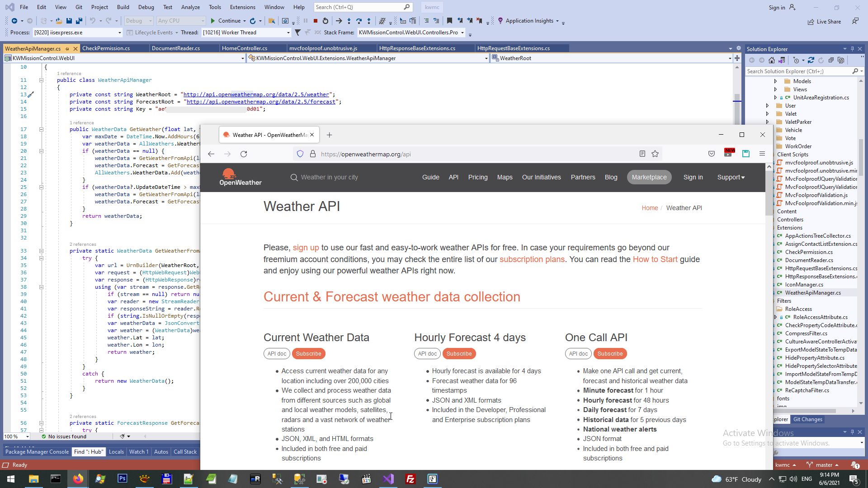Bookmark page with the star icon
Screen dimensions: 868x488
click(655, 154)
